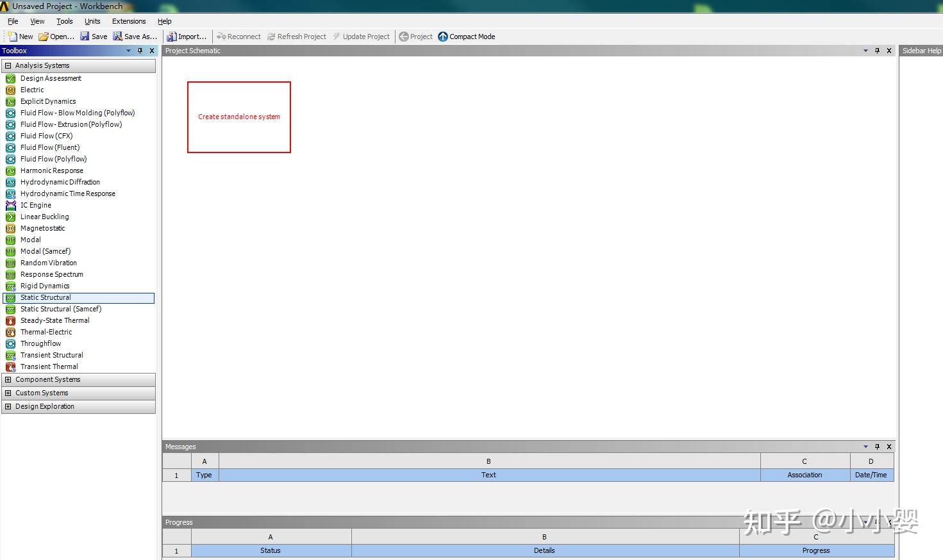
Task: Select Fluid Flow - Blow Molding (Polyflow)
Action: click(79, 113)
